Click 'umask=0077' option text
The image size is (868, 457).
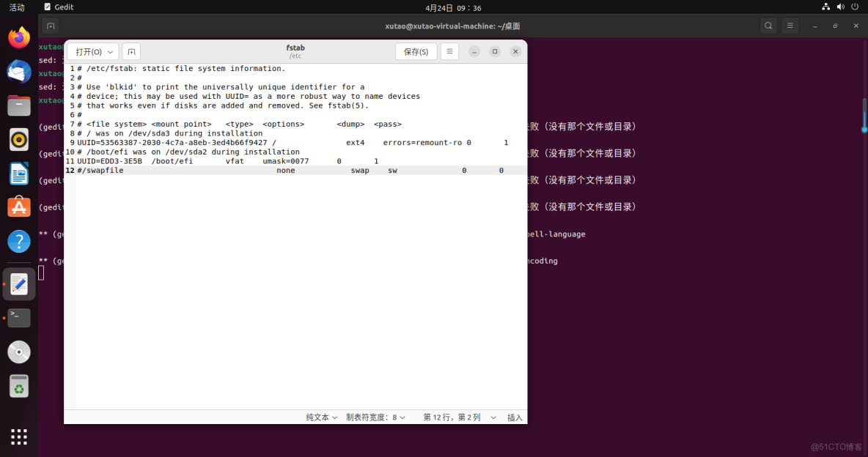point(286,161)
